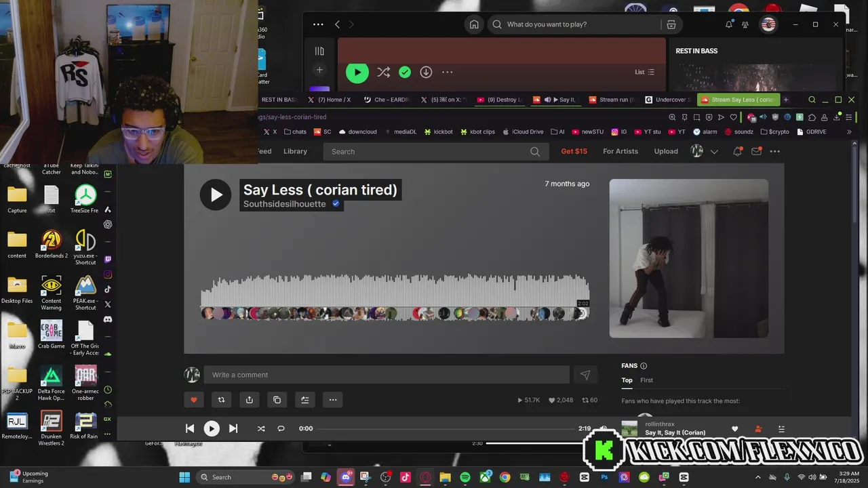868x488 pixels.
Task: Switch the Fans list to First
Action: (x=647, y=380)
